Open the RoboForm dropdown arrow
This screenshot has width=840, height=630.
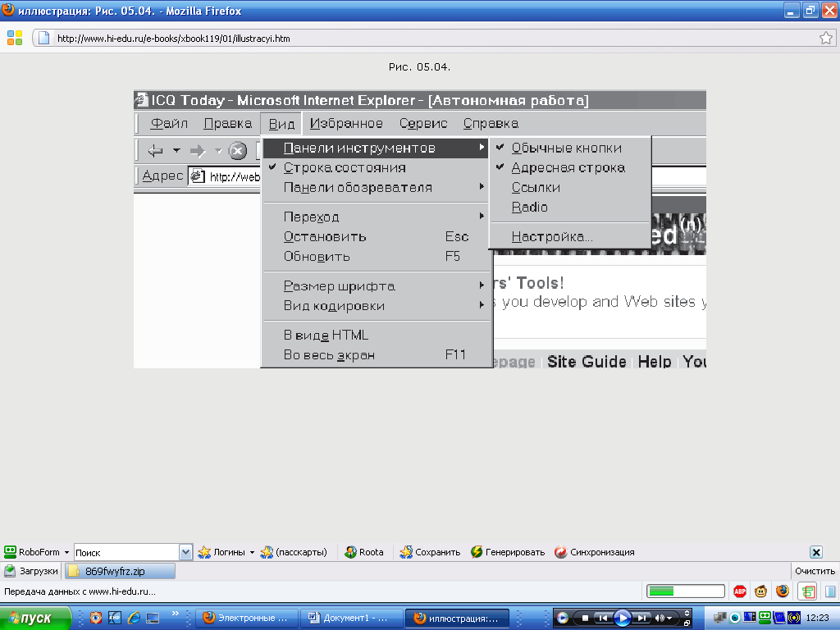pyautogui.click(x=66, y=552)
